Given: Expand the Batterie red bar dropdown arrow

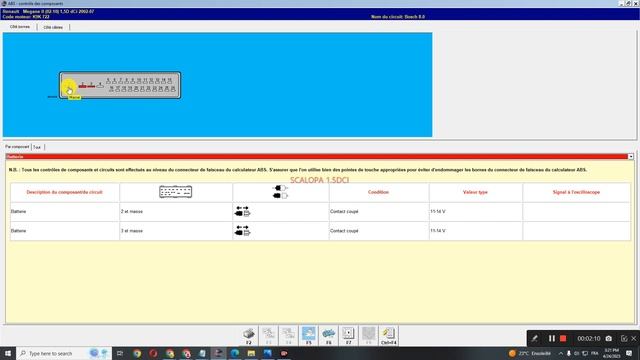Looking at the screenshot, I should tap(631, 157).
